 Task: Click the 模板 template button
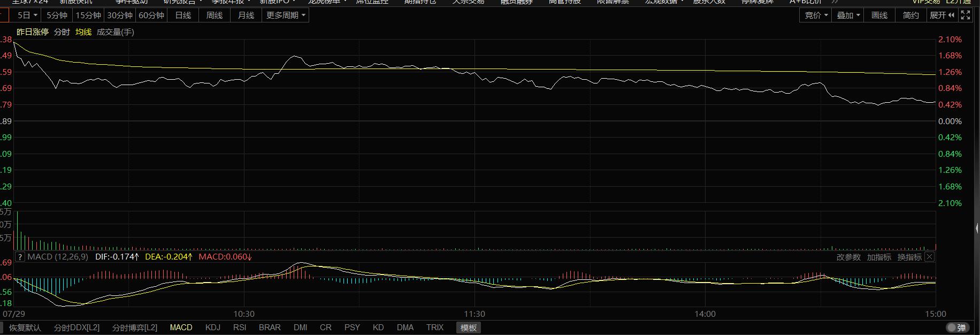click(469, 328)
